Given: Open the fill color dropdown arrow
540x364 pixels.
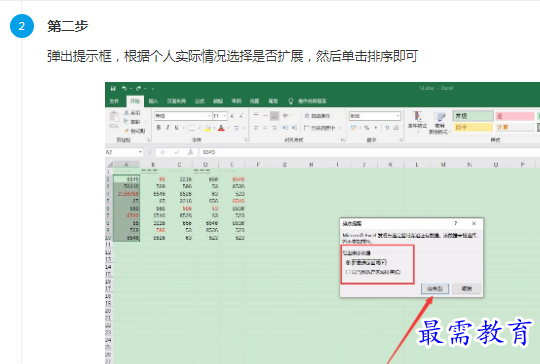Looking at the screenshot, I should 214,128.
